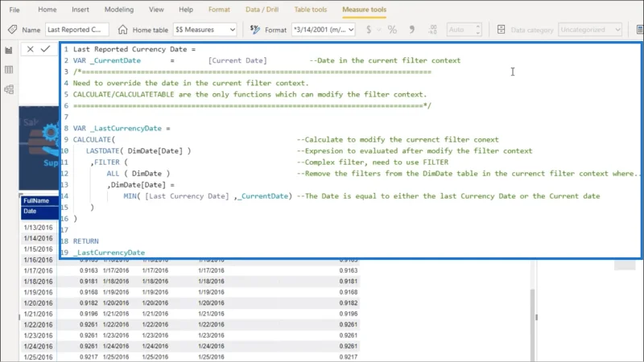Open the Data / Drill tab
The height and width of the screenshot is (362, 644).
point(262,10)
